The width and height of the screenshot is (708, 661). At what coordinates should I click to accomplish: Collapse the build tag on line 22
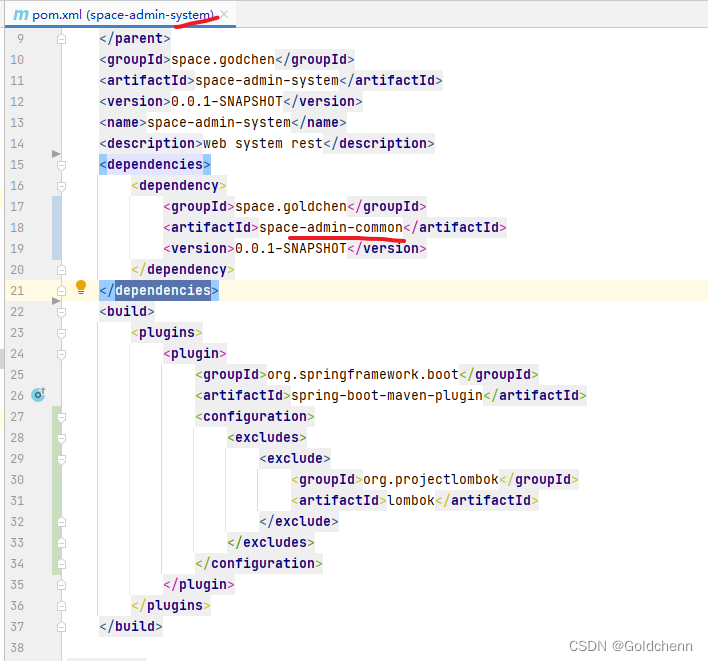[x=62, y=312]
